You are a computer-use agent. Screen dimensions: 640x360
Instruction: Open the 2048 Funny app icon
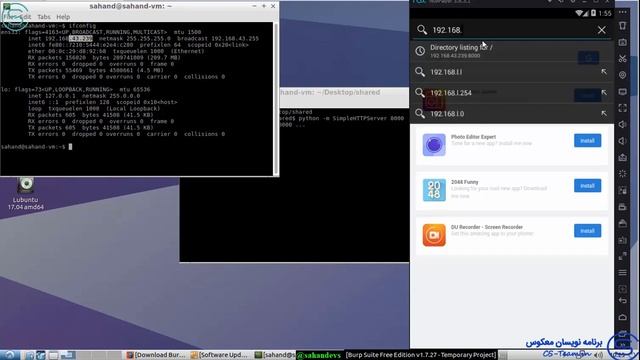(x=434, y=190)
